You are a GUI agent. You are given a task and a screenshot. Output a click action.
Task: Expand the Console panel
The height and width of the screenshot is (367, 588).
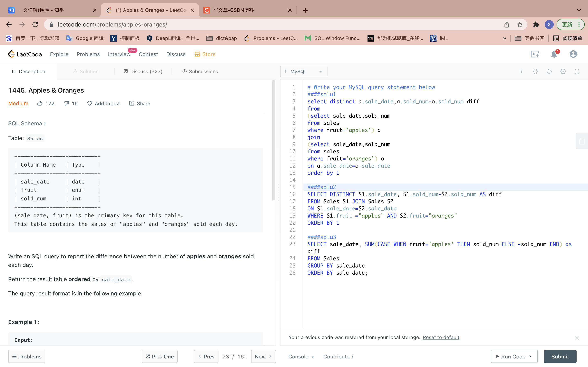click(301, 356)
